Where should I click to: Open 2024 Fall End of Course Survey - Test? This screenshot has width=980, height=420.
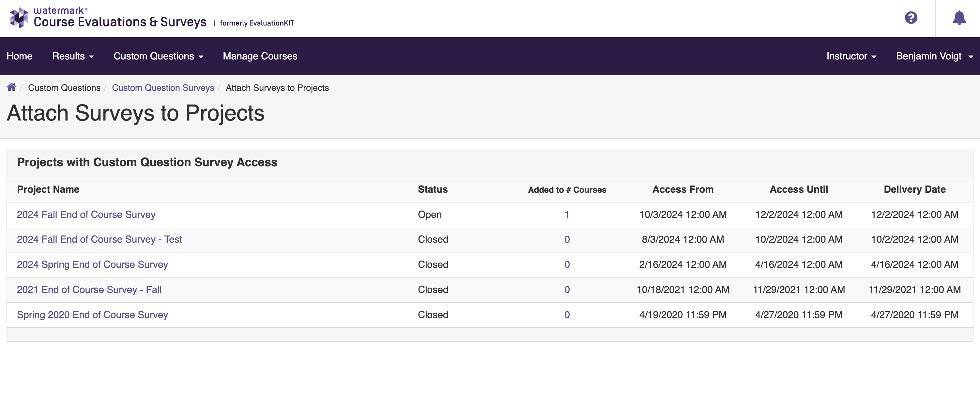[99, 239]
